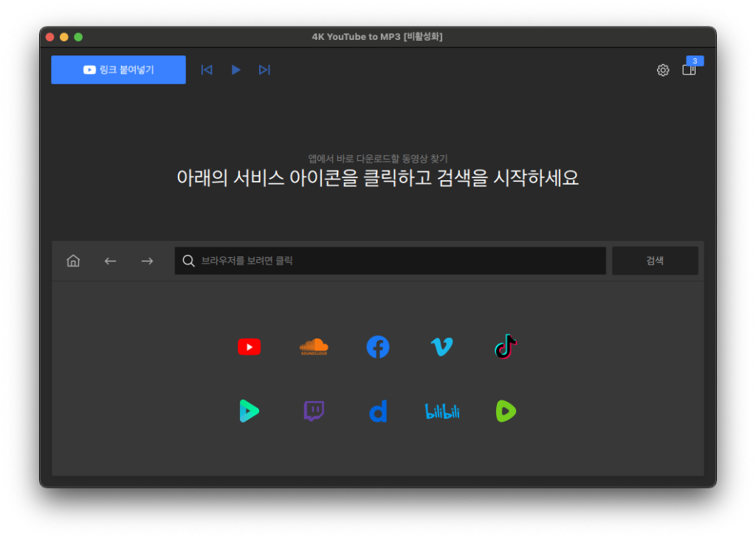
Task: Open the YouTube service icon
Action: [x=249, y=346]
